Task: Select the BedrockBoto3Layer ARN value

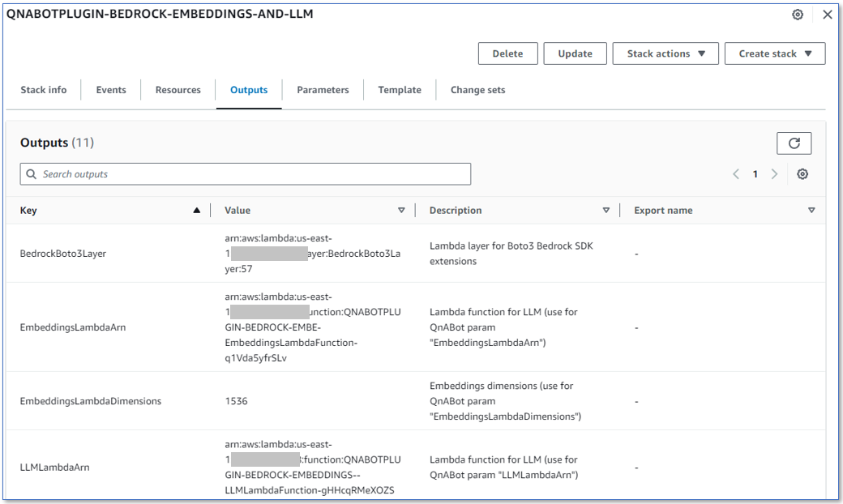Action: tap(312, 254)
